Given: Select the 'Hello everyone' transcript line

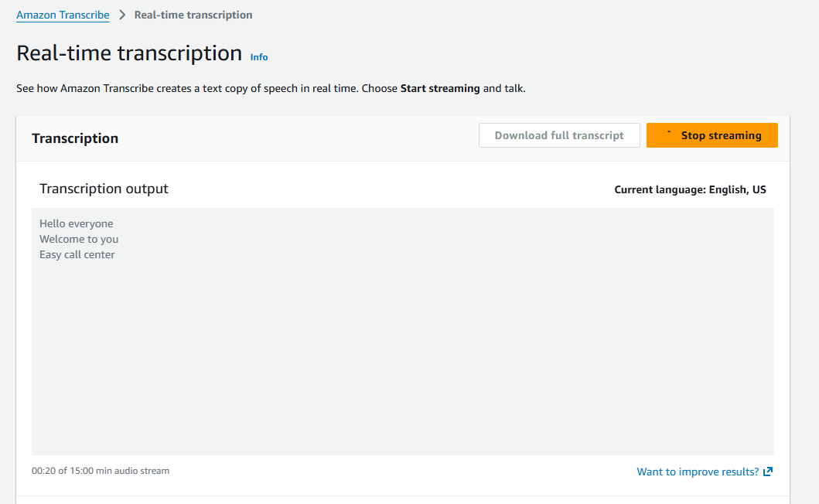Looking at the screenshot, I should [x=77, y=223].
